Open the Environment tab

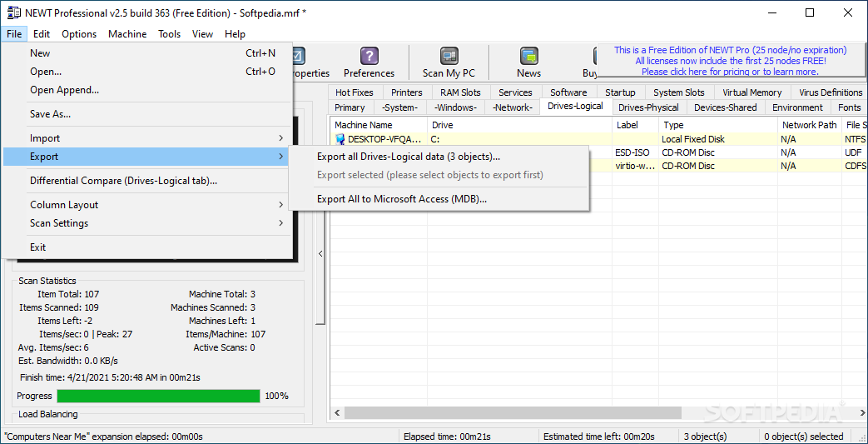pyautogui.click(x=798, y=107)
